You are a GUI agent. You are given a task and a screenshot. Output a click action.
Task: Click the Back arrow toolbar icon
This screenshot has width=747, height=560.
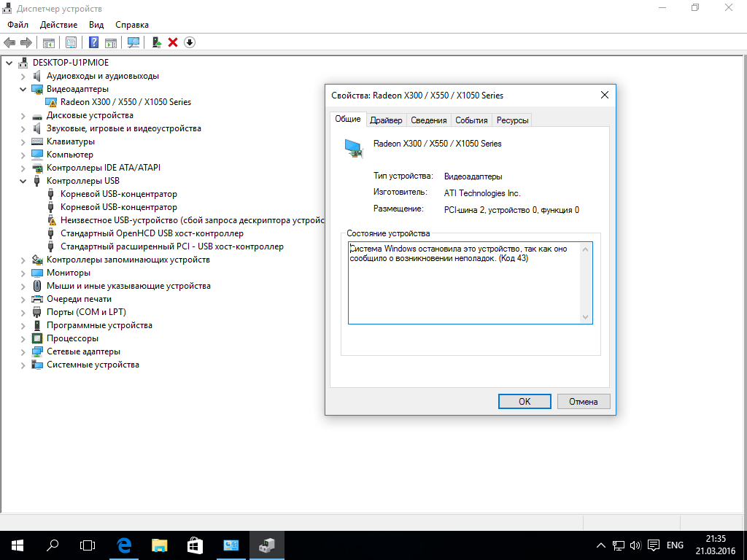click(9, 42)
